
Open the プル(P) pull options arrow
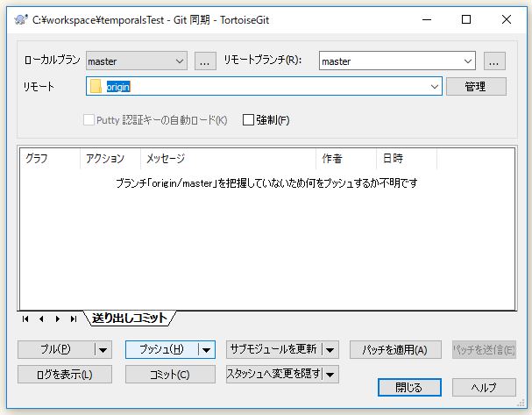coord(103,350)
